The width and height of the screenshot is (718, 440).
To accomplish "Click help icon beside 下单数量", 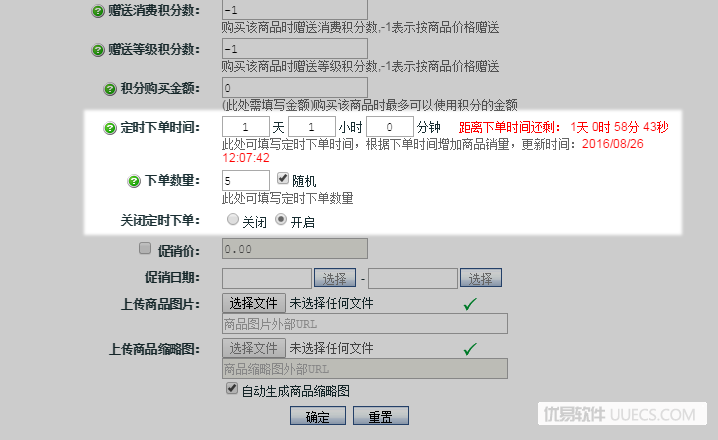I will [134, 181].
